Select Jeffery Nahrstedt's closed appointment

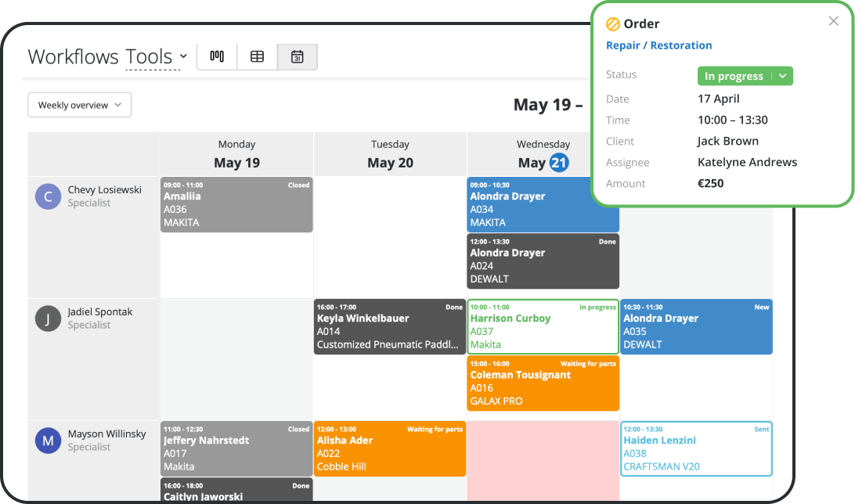pos(236,448)
